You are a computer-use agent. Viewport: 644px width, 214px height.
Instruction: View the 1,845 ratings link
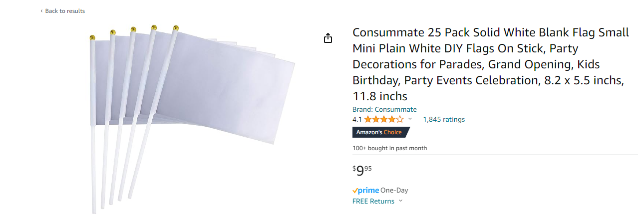444,119
